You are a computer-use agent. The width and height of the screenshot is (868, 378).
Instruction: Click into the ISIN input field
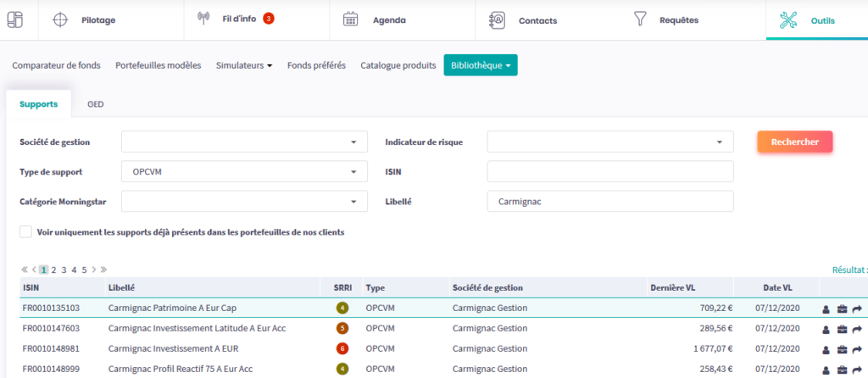click(609, 172)
